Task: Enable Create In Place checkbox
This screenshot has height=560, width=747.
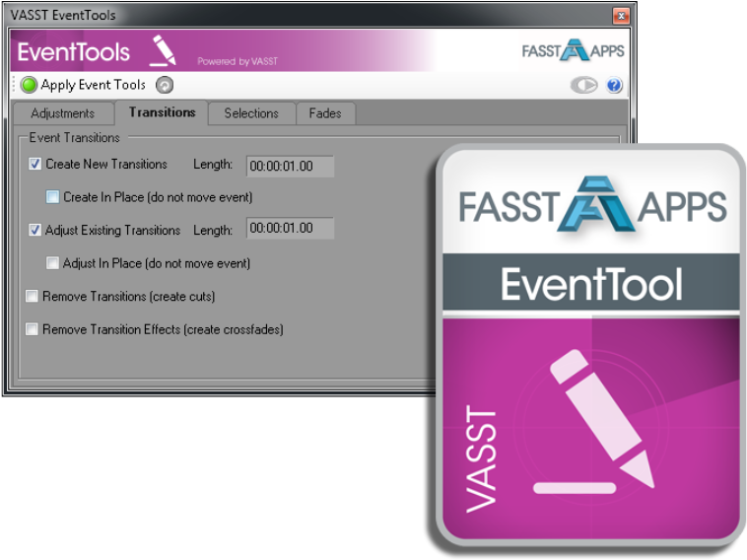Action: click(x=52, y=197)
